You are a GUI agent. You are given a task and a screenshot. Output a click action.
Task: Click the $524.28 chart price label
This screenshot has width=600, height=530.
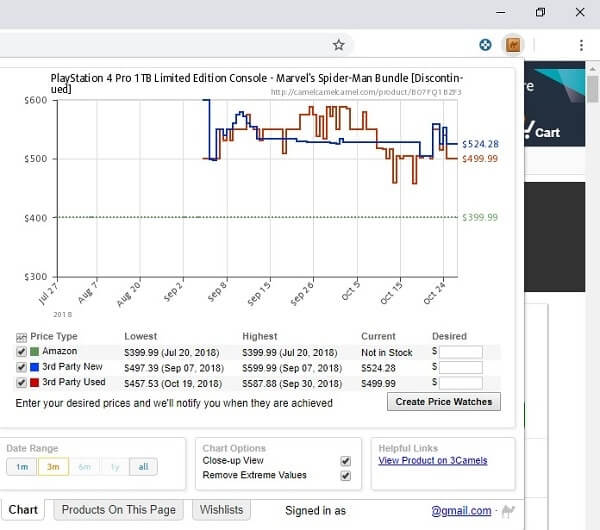click(480, 144)
